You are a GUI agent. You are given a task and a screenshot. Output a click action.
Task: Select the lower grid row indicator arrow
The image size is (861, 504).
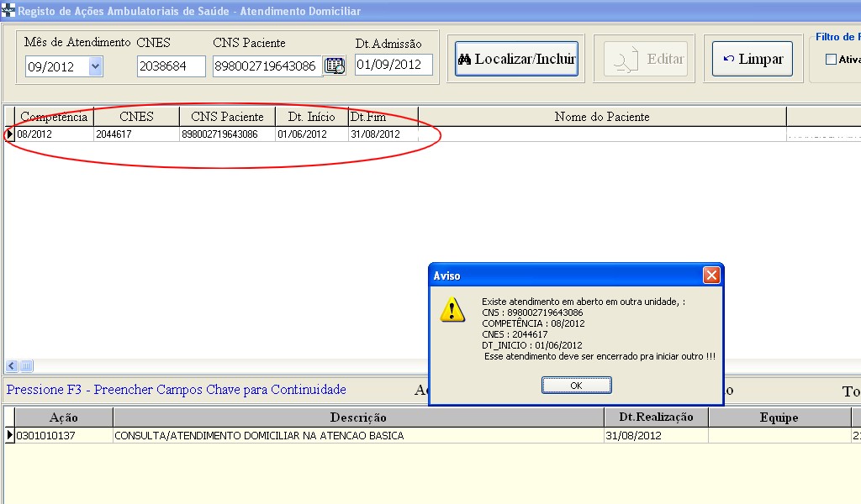click(9, 435)
